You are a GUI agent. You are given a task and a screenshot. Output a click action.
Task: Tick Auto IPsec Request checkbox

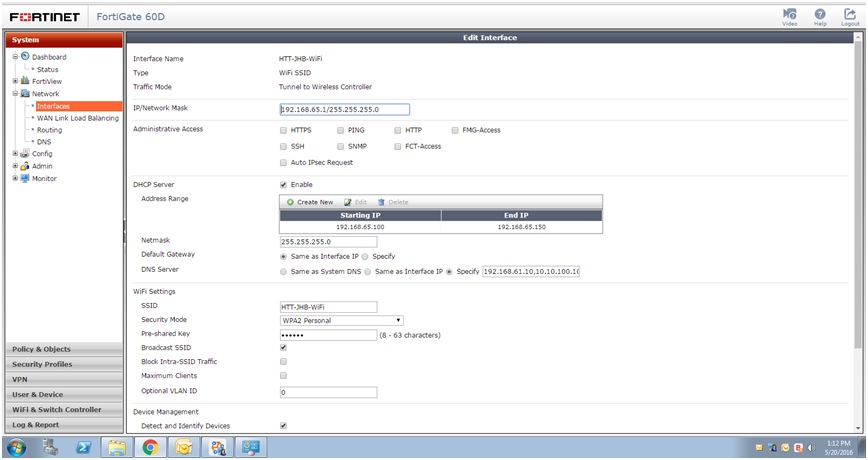[283, 162]
